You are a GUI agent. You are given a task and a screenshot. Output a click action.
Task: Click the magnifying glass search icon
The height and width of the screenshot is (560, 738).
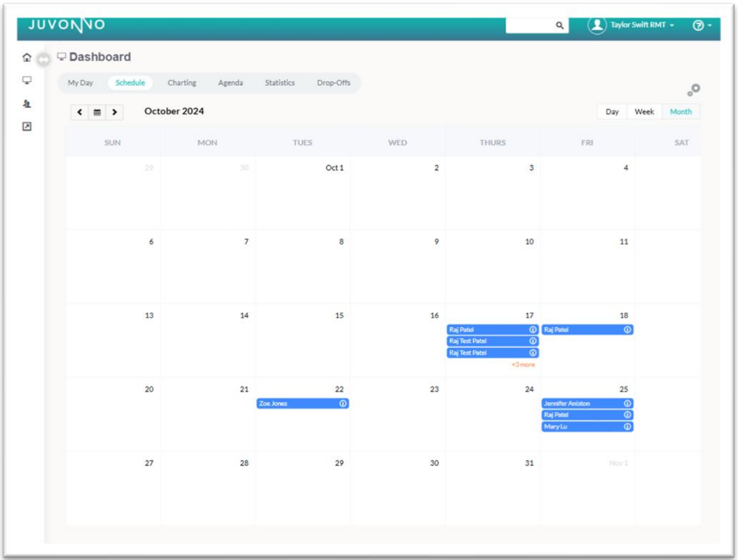click(x=559, y=26)
